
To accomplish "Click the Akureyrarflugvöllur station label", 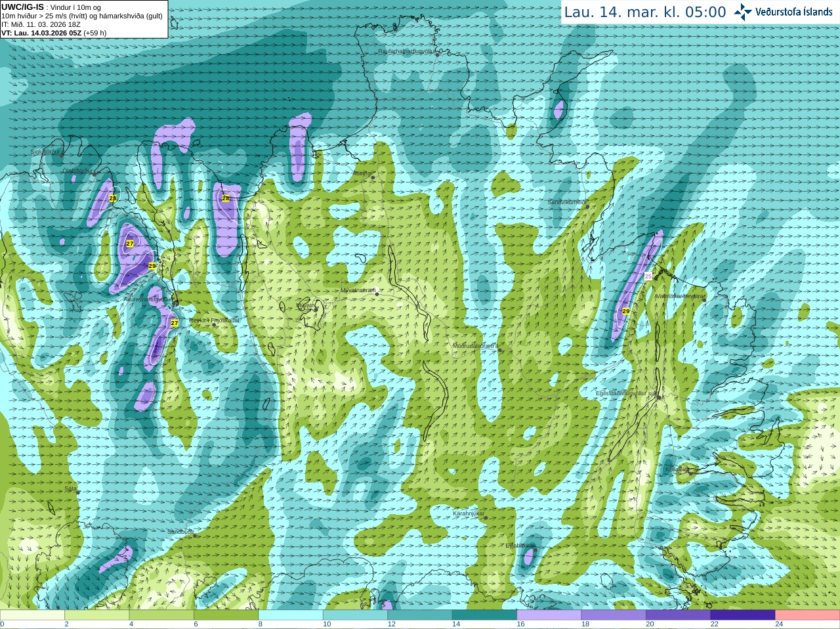I will pyautogui.click(x=148, y=299).
